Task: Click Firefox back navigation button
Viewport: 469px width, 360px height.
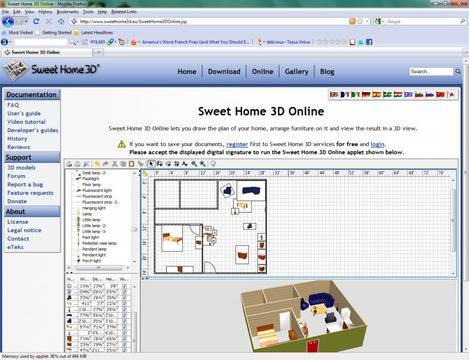Action: coord(8,22)
